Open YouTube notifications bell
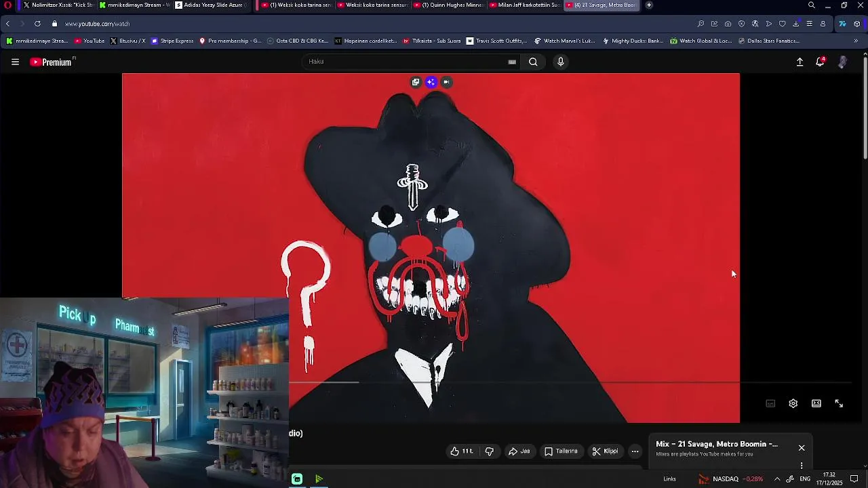This screenshot has width=868, height=488. [x=821, y=62]
